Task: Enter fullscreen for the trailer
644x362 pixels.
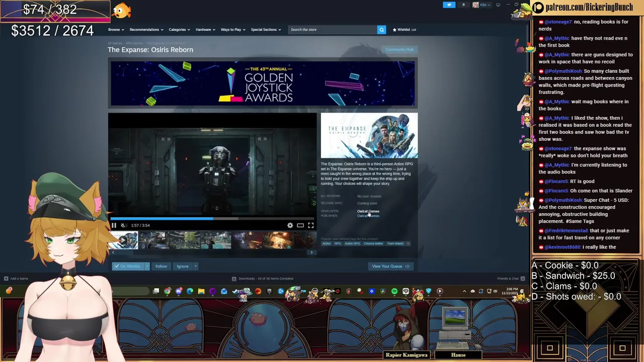Action: (310, 225)
